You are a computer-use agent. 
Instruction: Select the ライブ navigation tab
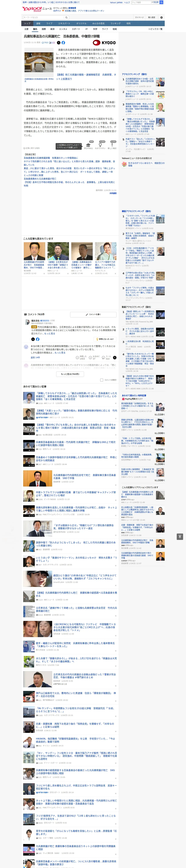click(49, 24)
